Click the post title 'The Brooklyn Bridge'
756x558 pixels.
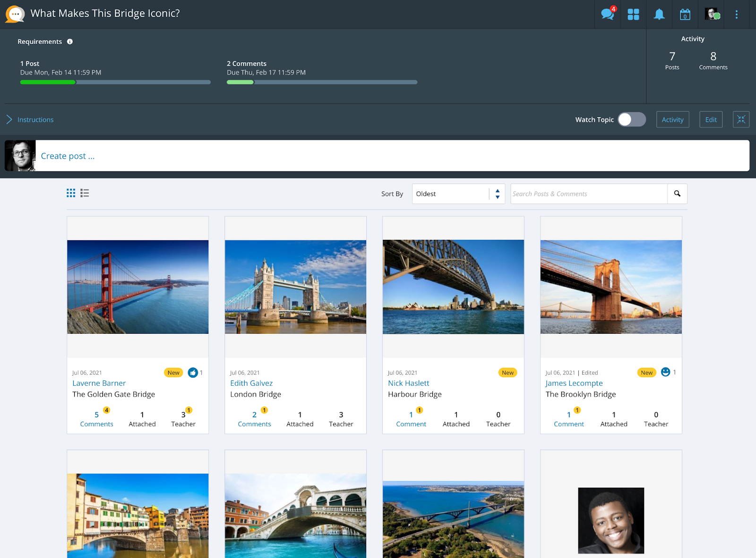(x=581, y=394)
